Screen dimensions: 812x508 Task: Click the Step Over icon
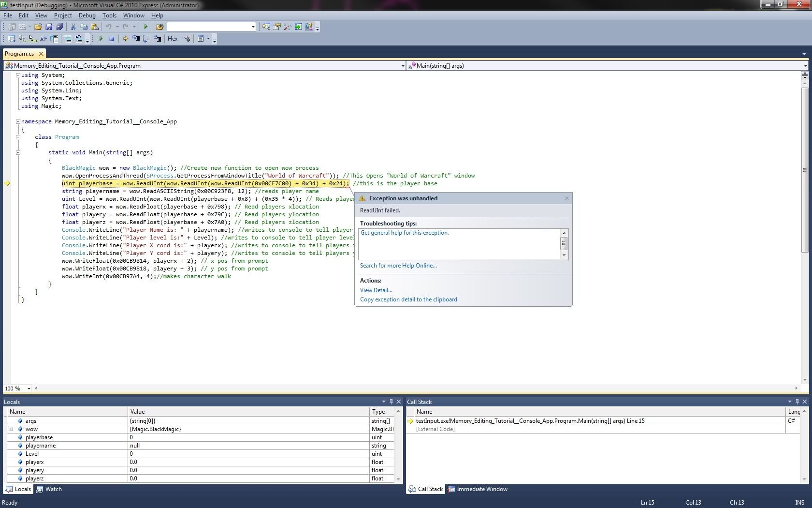coord(146,39)
